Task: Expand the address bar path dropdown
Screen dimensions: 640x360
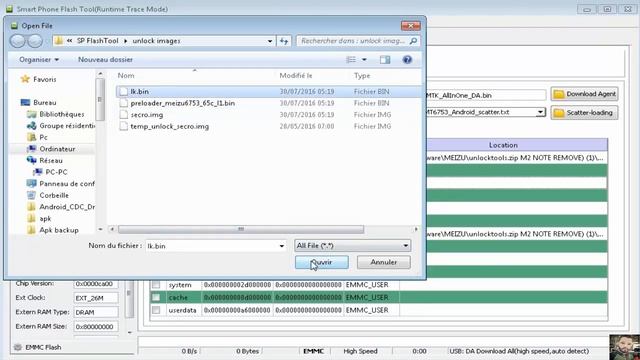Action: tap(270, 41)
